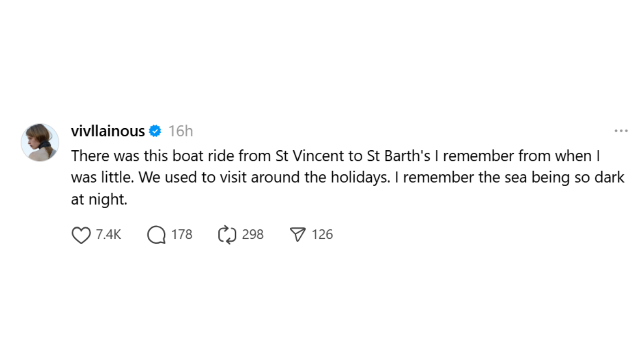Click the blue verified badge
Image resolution: width=644 pixels, height=362 pixels.
point(155,131)
